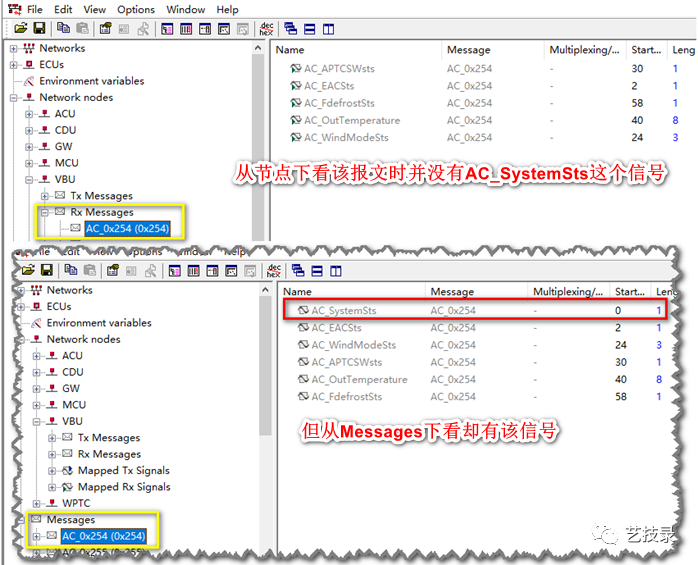Collapse VBU node in upper tree
Image resolution: width=698 pixels, height=565 pixels.
tap(29, 180)
